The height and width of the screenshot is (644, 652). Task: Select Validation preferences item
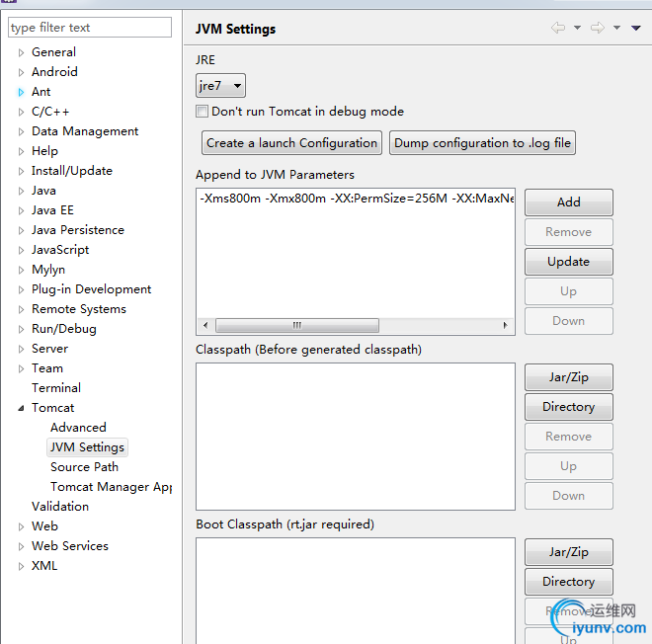(60, 507)
